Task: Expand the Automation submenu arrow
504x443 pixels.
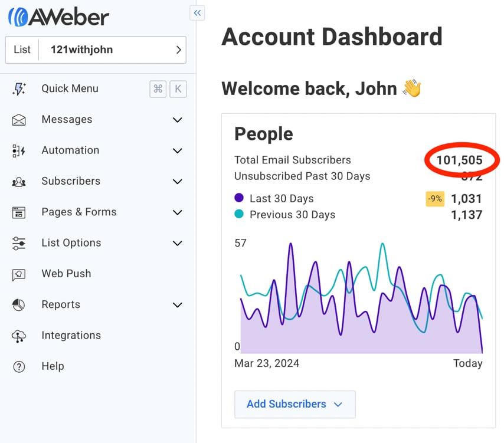Action: point(177,151)
